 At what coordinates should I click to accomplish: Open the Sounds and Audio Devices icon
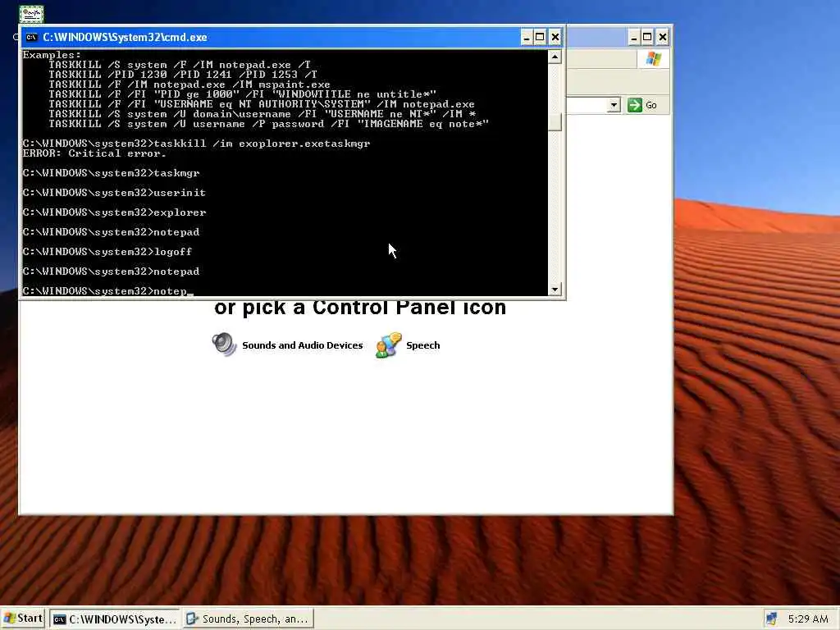click(224, 345)
